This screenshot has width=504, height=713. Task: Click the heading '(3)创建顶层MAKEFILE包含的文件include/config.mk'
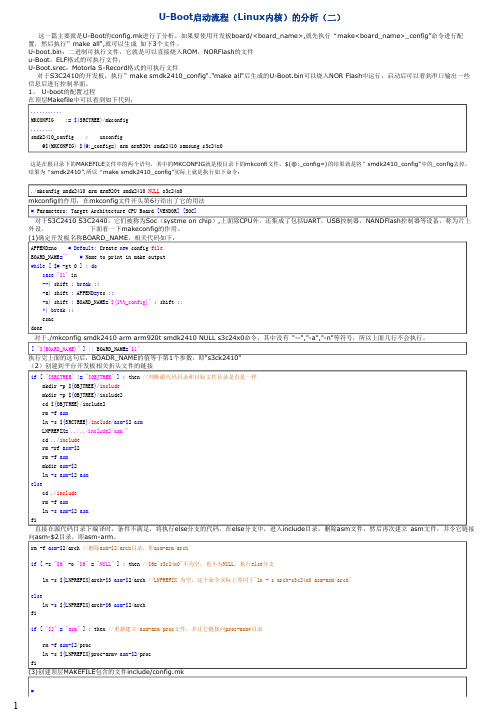coord(106,672)
